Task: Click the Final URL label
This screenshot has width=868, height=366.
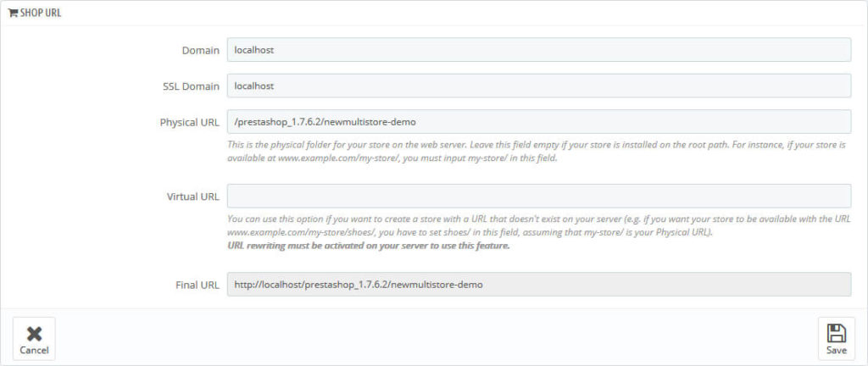Action: pyautogui.click(x=197, y=286)
